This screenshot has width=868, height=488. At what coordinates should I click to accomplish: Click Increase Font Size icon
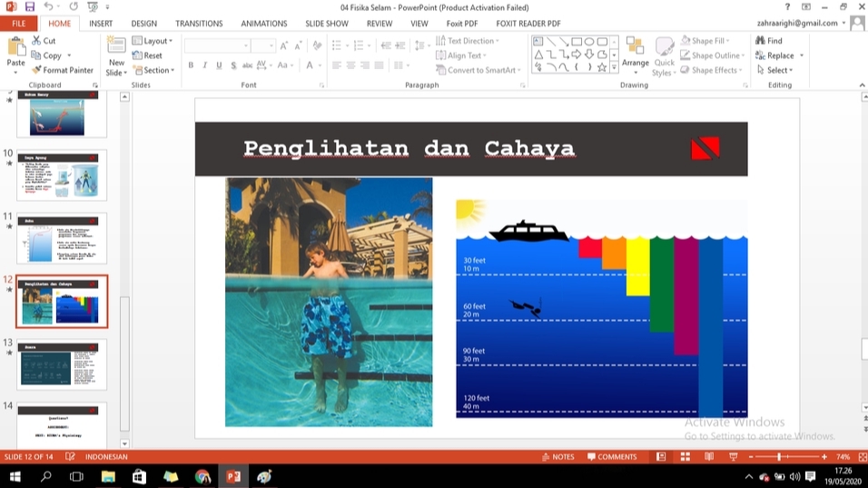click(284, 45)
